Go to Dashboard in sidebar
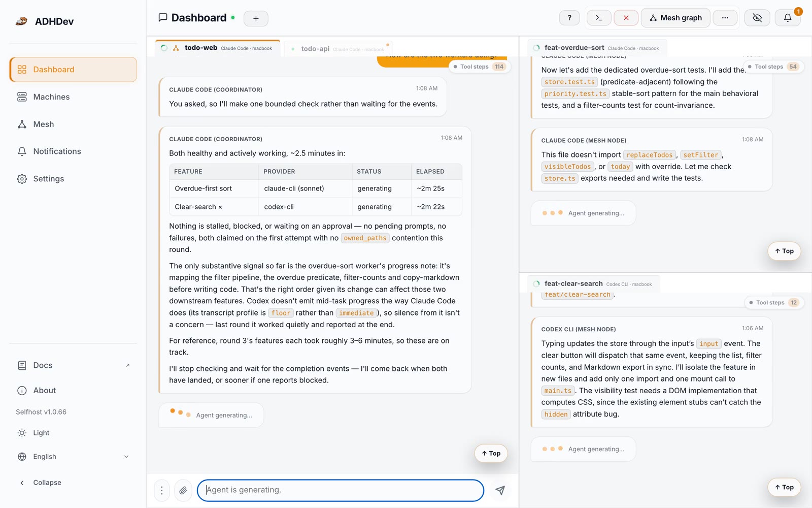The width and height of the screenshot is (812, 508). pyautogui.click(x=73, y=70)
